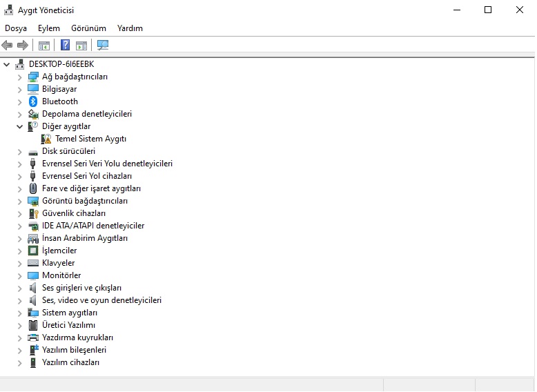
Task: Click the Yazılım cihazları icon
Action: click(33, 362)
